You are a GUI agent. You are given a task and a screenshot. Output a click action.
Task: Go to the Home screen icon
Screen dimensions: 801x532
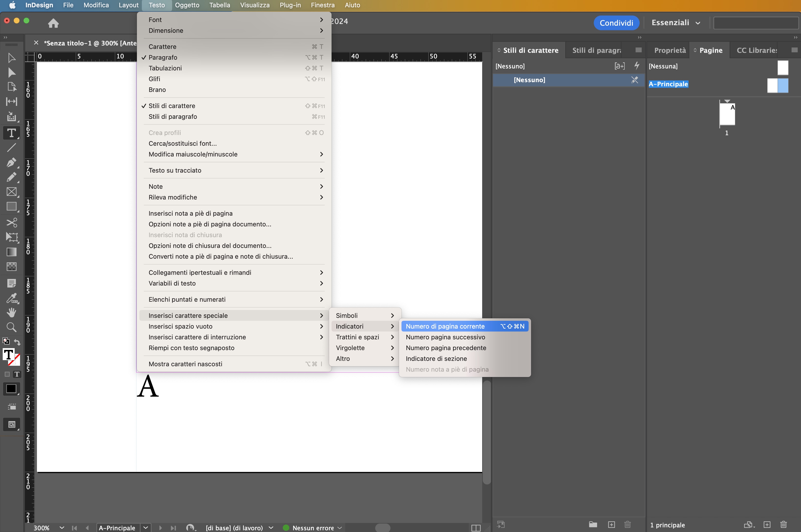[x=53, y=23]
